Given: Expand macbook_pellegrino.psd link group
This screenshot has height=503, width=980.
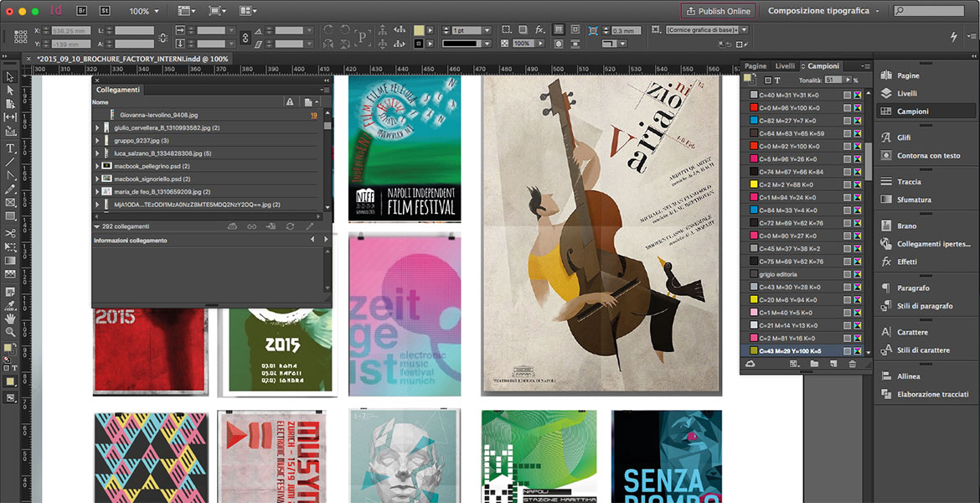Looking at the screenshot, I should 97,166.
